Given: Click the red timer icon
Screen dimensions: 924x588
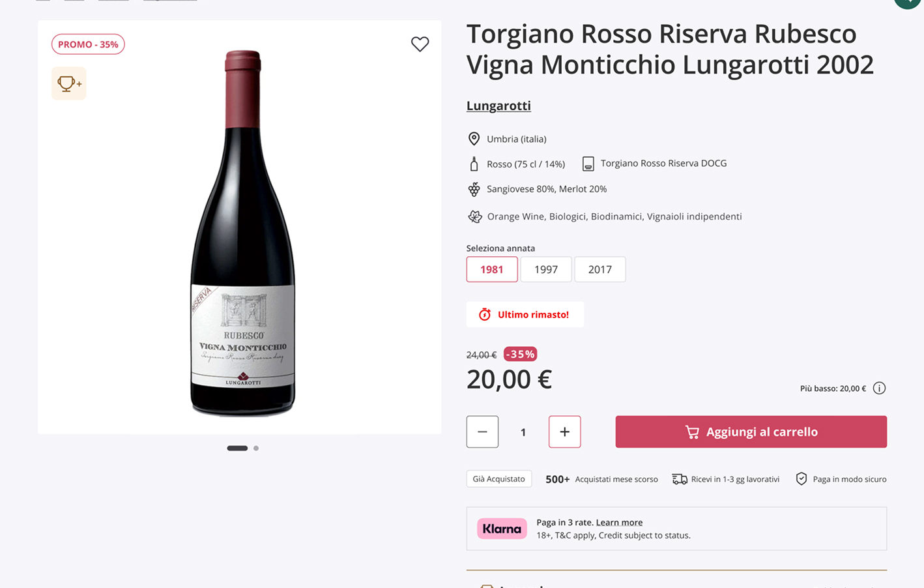Looking at the screenshot, I should coord(484,315).
